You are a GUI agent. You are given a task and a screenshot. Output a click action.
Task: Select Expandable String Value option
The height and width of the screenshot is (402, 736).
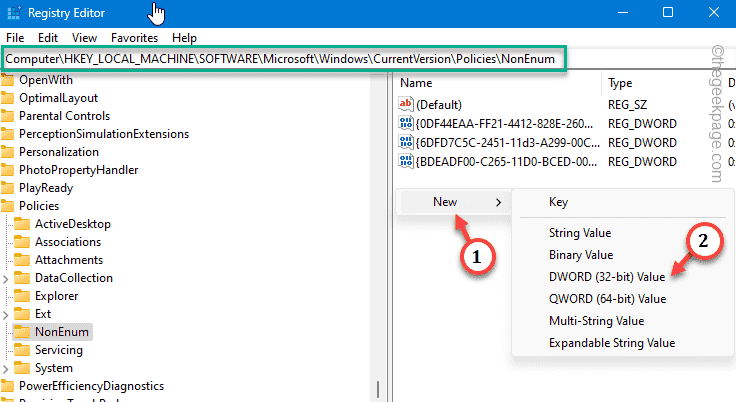coord(612,343)
